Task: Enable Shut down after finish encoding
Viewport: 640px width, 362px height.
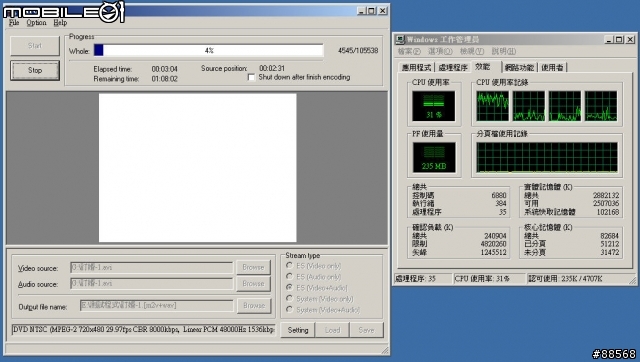Action: [251, 77]
